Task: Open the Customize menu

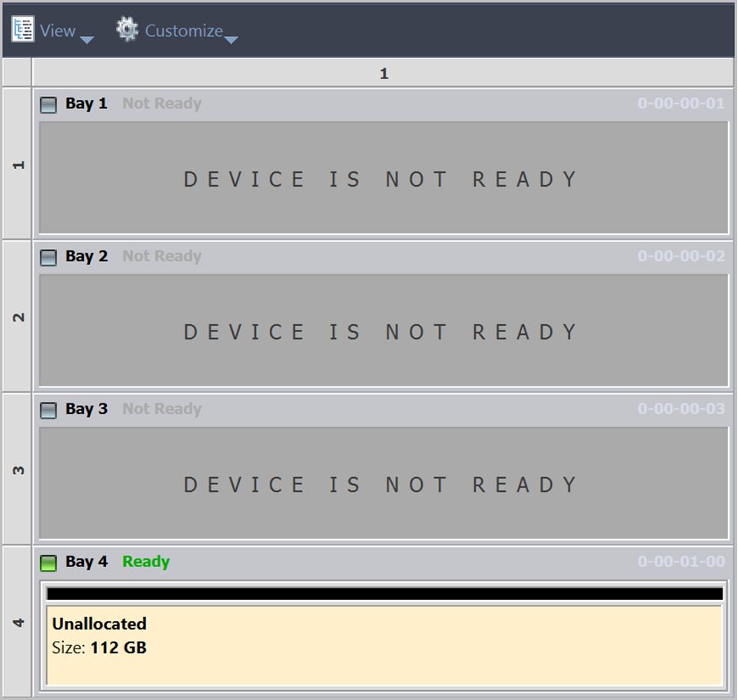Action: (x=184, y=31)
